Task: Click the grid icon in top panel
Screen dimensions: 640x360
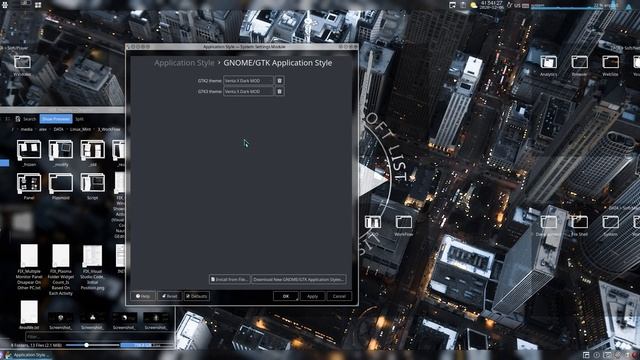Action: (38, 5)
